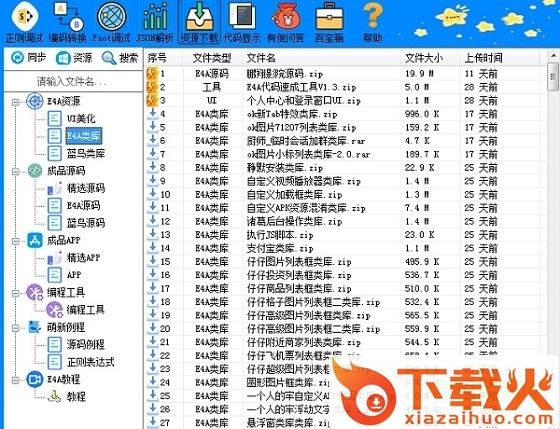
Task: Switch to the 资源 tab
Action: [74, 58]
